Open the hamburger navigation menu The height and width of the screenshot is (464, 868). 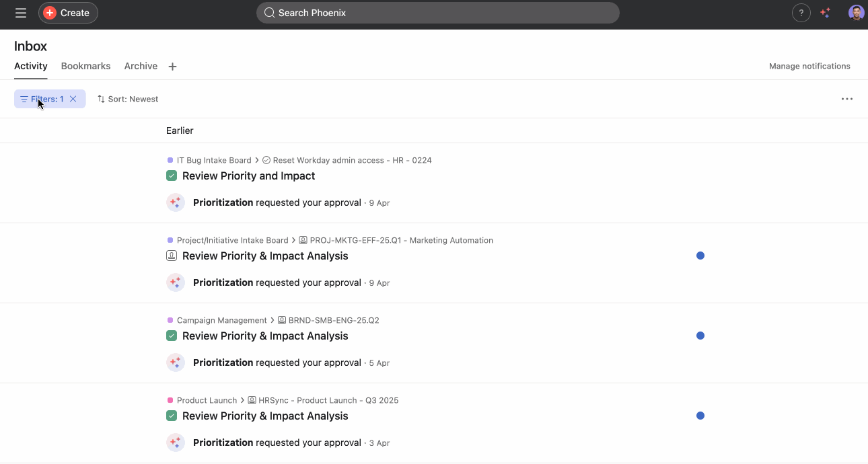tap(21, 13)
